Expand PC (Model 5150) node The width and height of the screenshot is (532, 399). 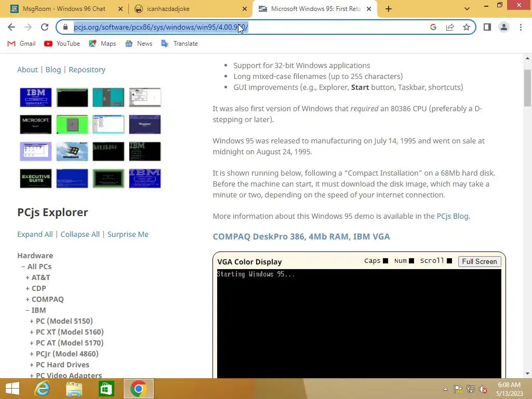click(61, 321)
